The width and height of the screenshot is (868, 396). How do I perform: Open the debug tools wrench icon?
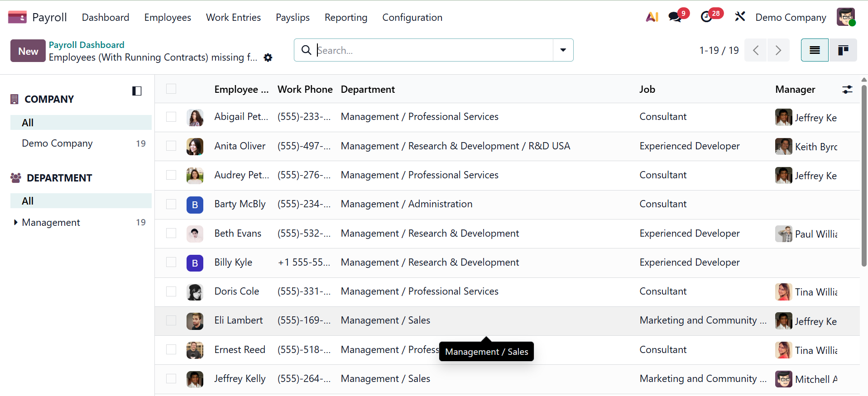(740, 17)
